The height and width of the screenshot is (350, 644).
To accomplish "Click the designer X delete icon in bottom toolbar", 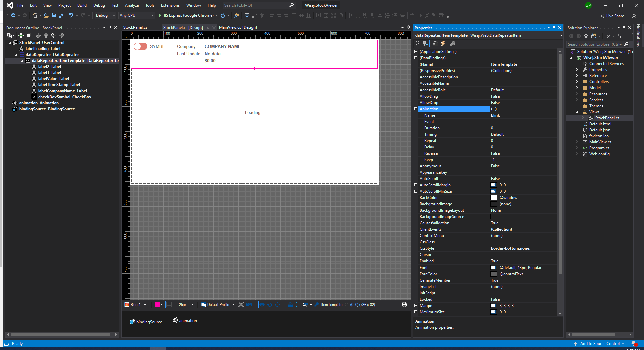I will (241, 305).
